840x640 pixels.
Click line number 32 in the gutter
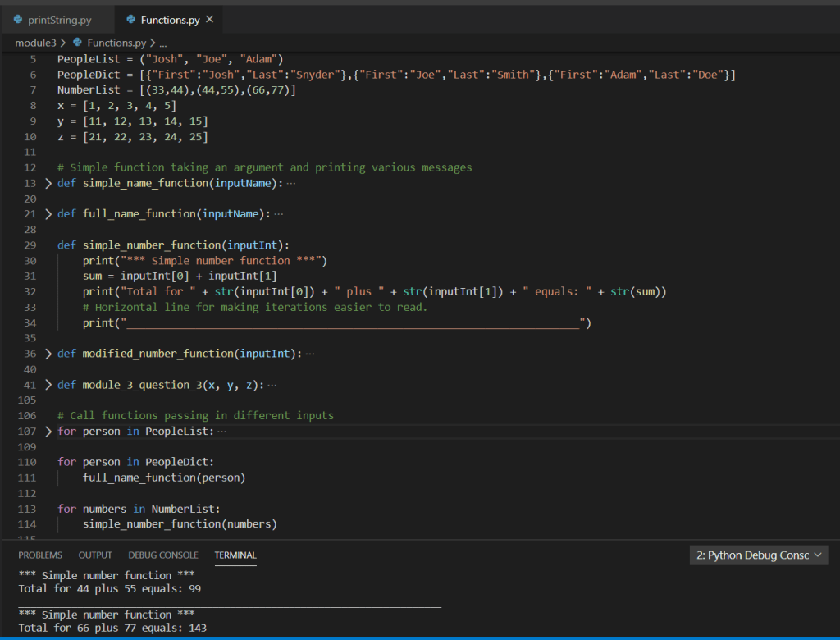pyautogui.click(x=30, y=292)
